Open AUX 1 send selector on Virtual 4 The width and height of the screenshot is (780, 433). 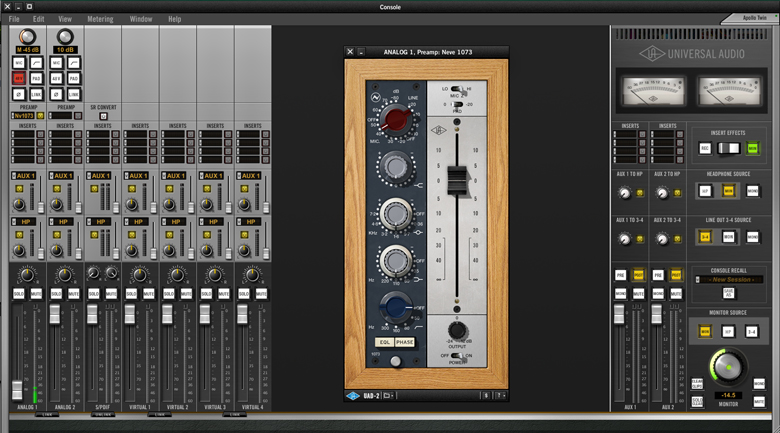pos(248,176)
